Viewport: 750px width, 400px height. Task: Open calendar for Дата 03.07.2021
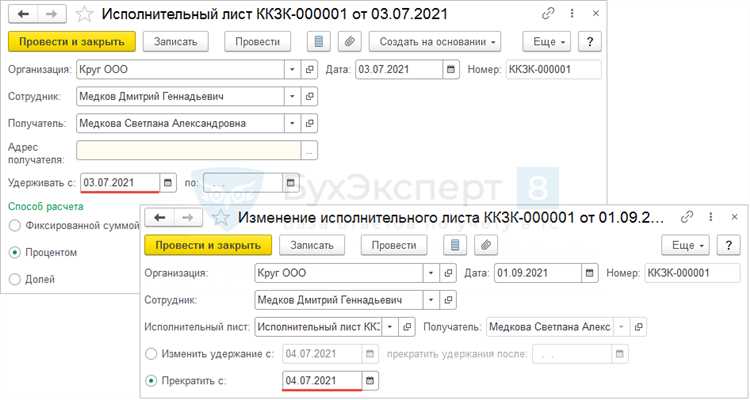(451, 69)
